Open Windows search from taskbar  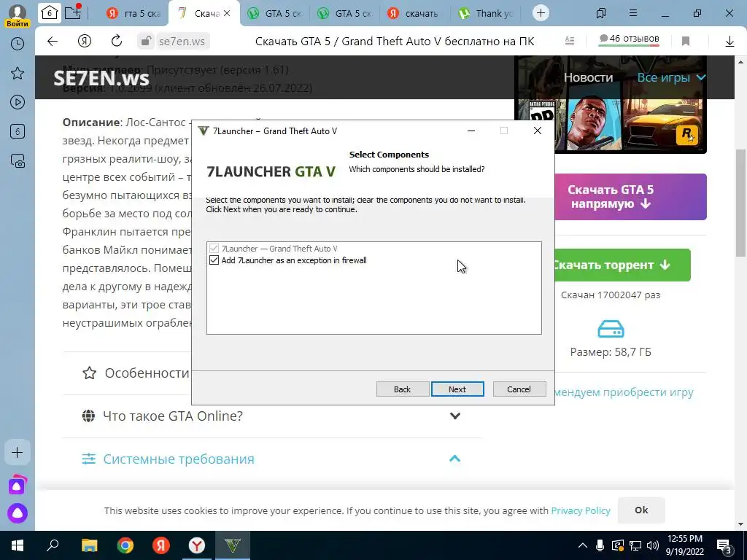[x=53, y=545]
